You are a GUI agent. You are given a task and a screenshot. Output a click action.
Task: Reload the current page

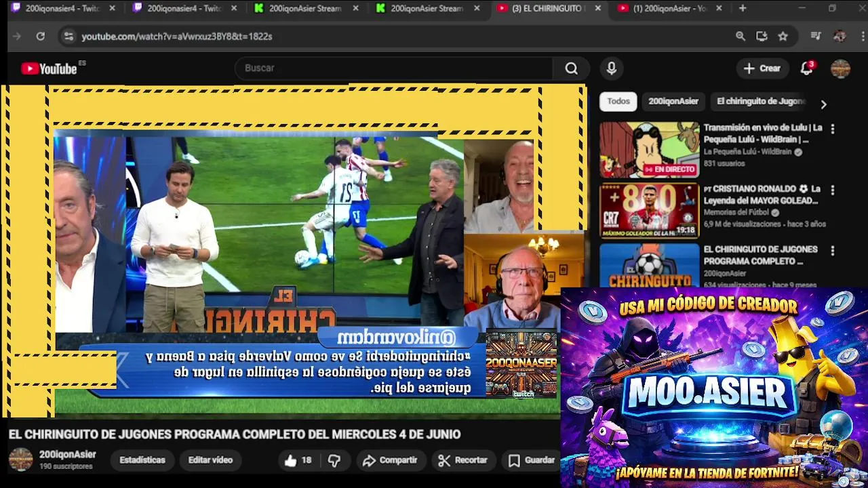tap(40, 37)
